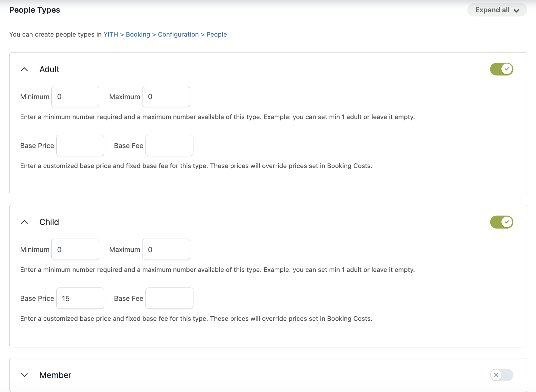The height and width of the screenshot is (392, 536).
Task: Disable the Child people type toggle
Action: [x=501, y=222]
